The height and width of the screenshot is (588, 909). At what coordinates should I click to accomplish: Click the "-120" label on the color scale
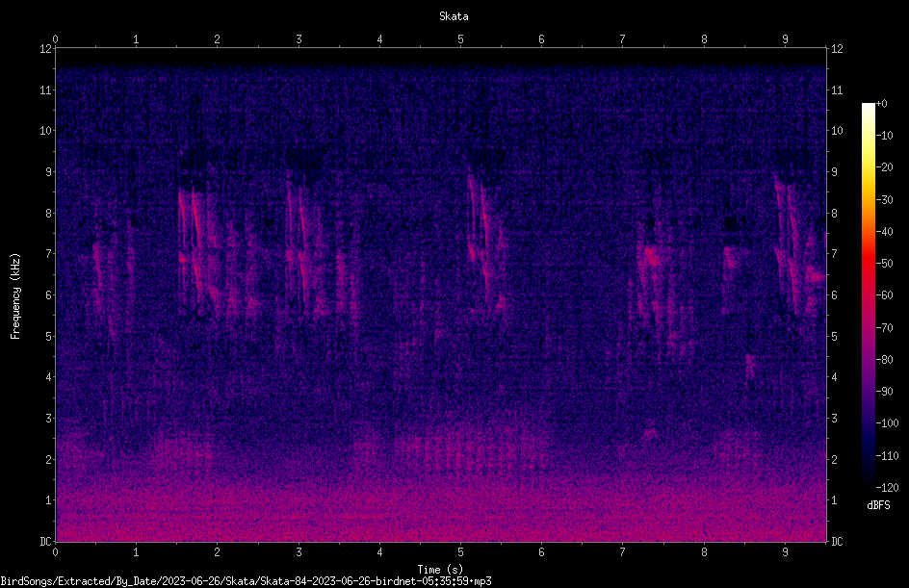point(888,488)
